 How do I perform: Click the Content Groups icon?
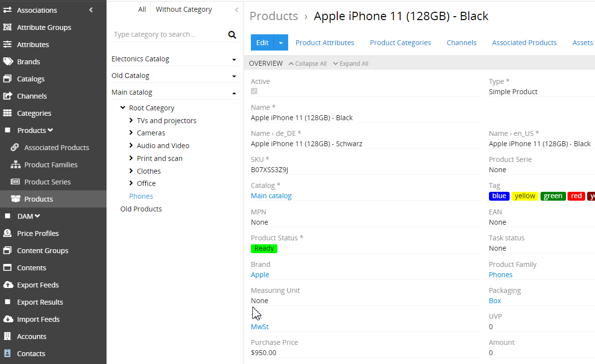pyautogui.click(x=7, y=250)
